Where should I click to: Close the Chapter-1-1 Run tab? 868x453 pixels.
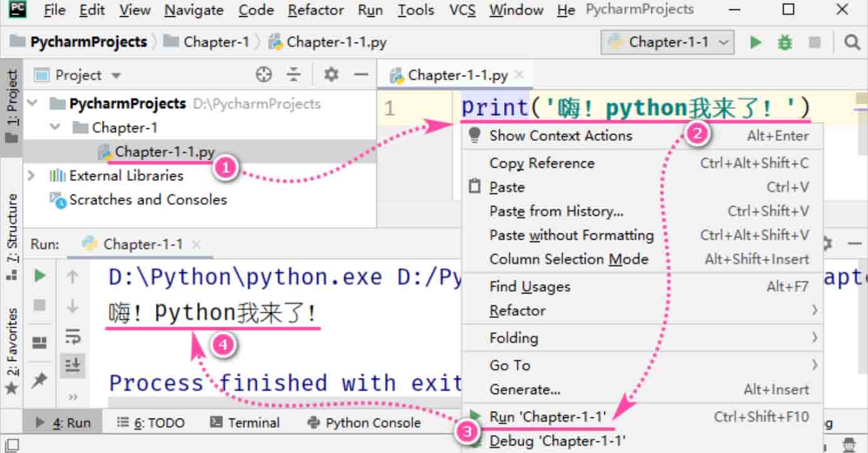pyautogui.click(x=196, y=244)
